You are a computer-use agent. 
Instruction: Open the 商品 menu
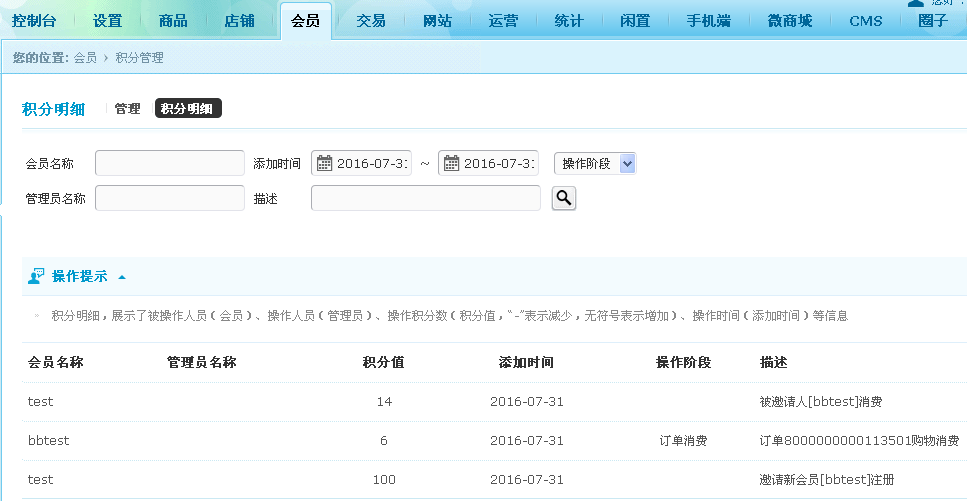(x=173, y=21)
